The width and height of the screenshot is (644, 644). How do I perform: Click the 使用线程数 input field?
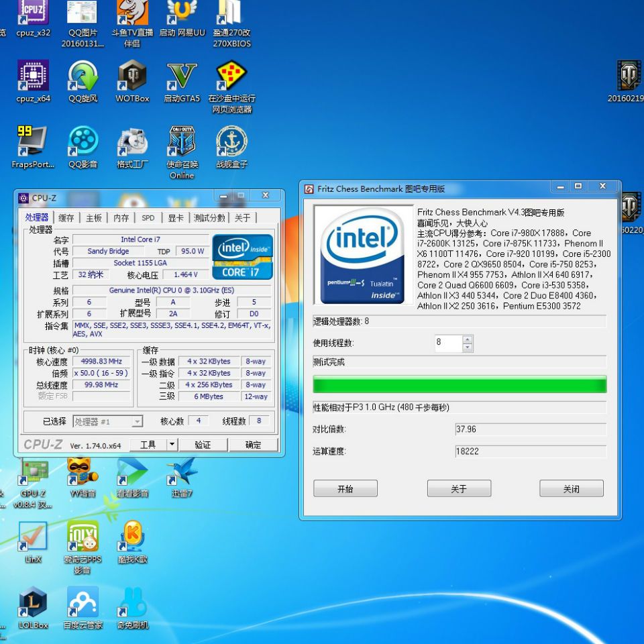448,343
